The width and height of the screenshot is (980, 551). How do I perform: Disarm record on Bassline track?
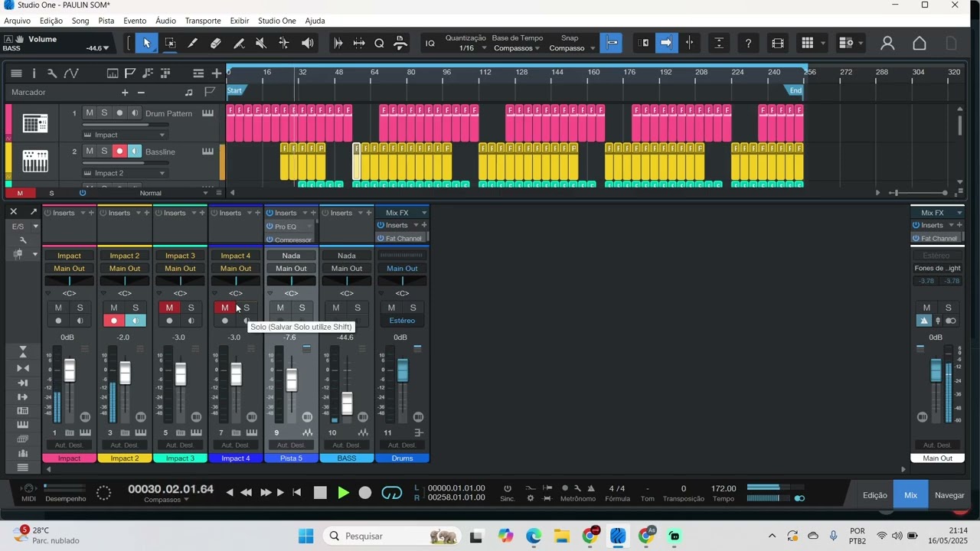click(x=119, y=152)
